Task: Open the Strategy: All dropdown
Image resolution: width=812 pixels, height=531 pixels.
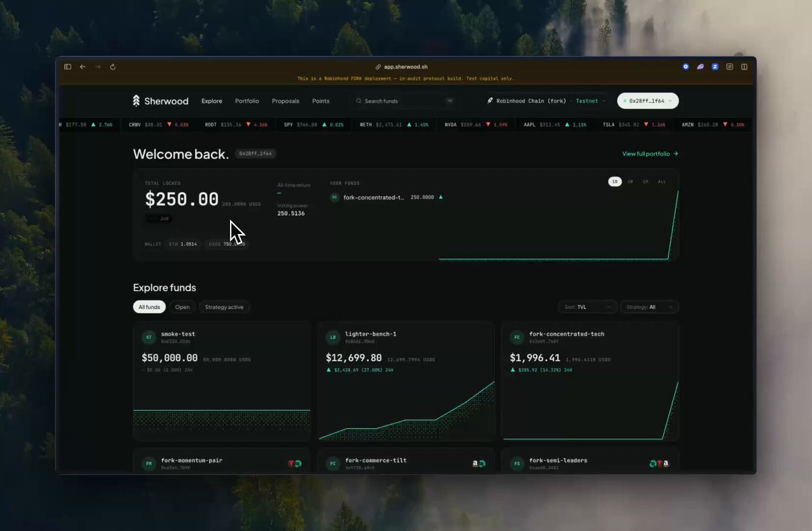Action: pyautogui.click(x=650, y=307)
